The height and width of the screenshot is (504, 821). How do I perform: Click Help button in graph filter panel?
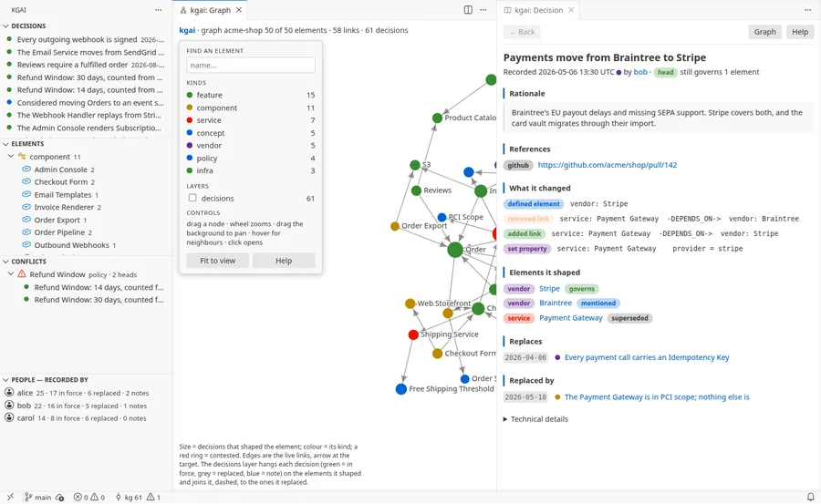(x=284, y=261)
